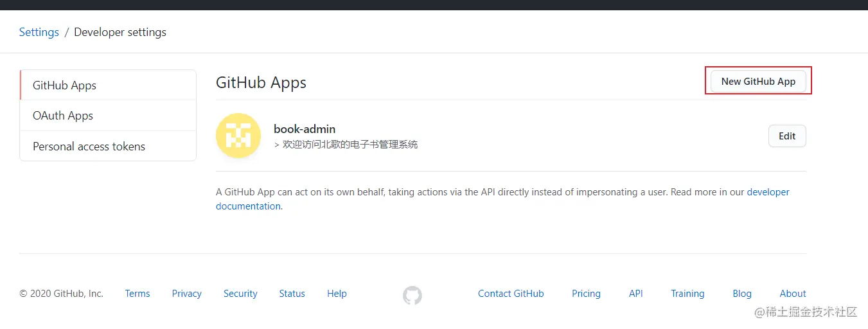Click the book-admin app avatar
Image resolution: width=868 pixels, height=329 pixels.
(x=238, y=136)
